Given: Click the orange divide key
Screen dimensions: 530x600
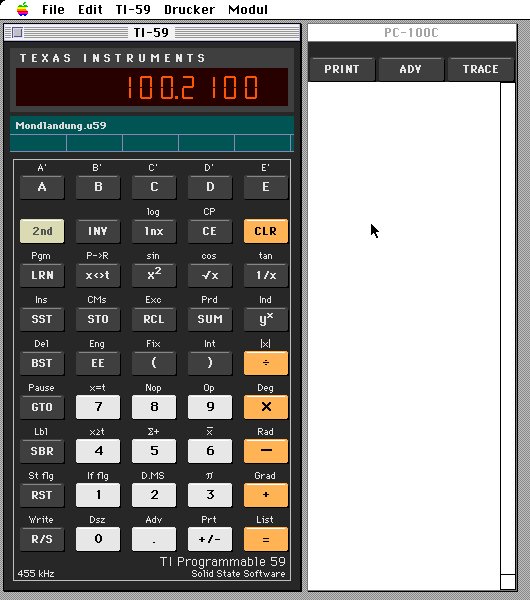Looking at the screenshot, I should pyautogui.click(x=266, y=363).
